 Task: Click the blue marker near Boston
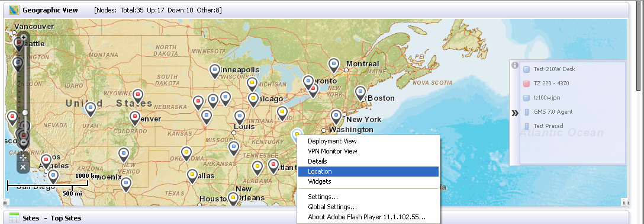tap(360, 93)
